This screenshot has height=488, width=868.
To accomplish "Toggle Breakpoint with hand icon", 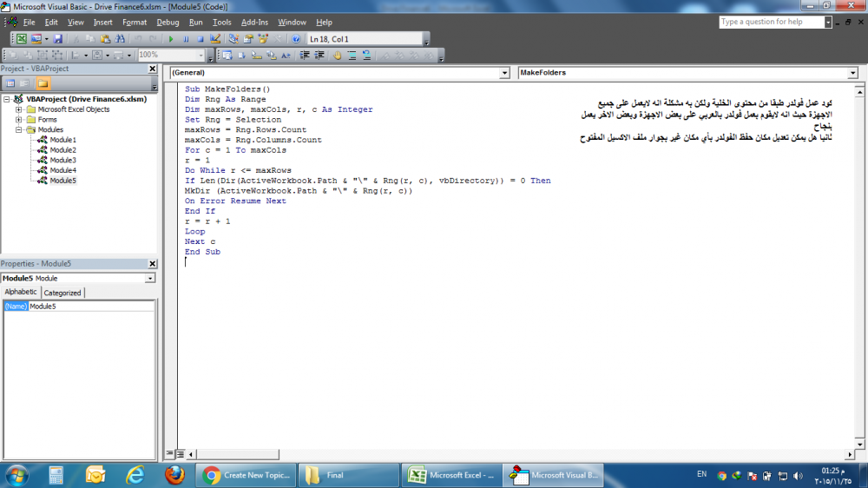I will [337, 56].
